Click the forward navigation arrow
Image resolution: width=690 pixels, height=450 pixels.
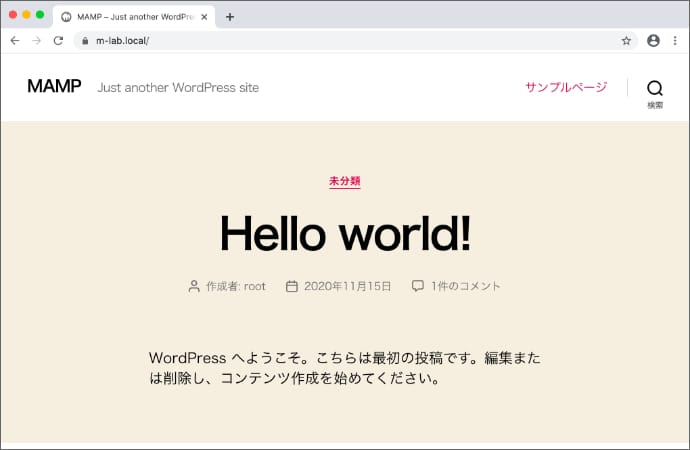tap(36, 41)
